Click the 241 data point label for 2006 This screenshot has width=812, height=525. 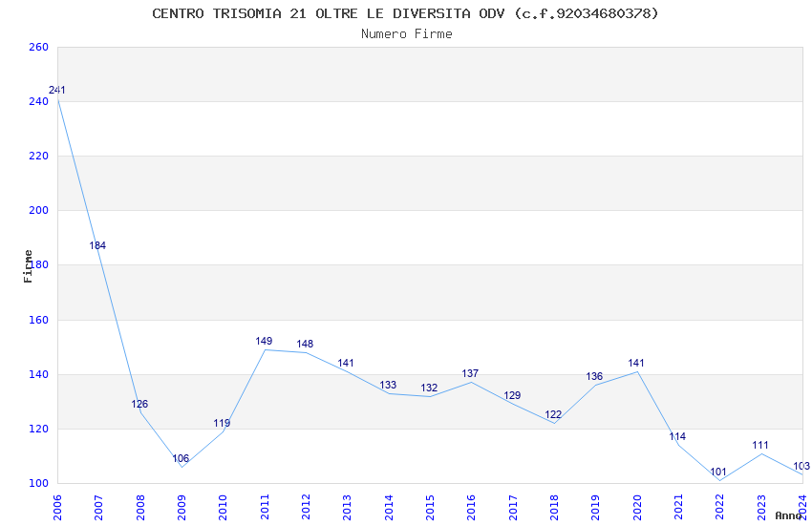[57, 90]
